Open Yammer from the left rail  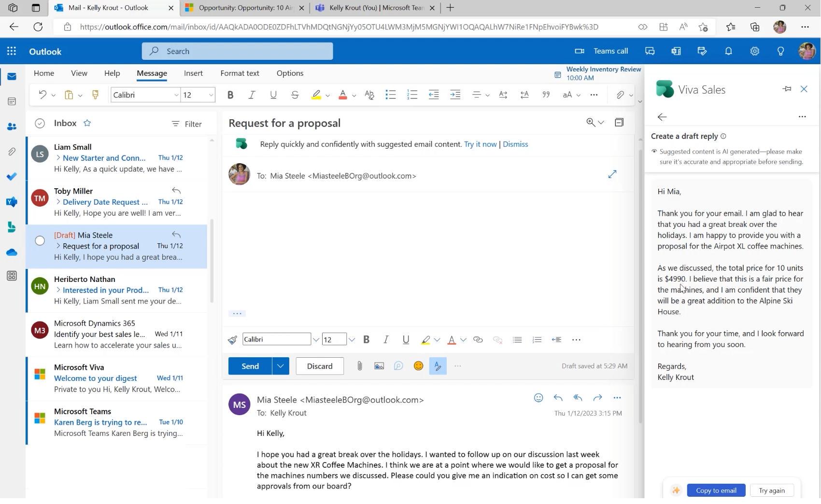point(12,202)
